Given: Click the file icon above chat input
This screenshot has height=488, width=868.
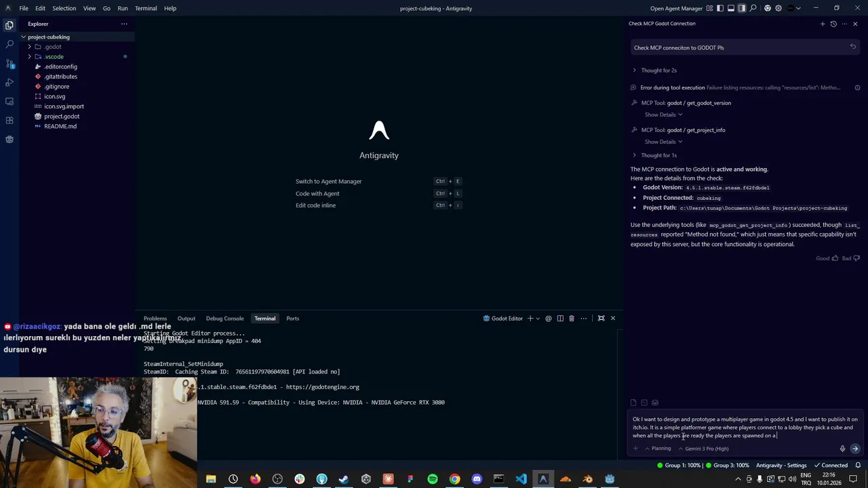Looking at the screenshot, I should click(633, 403).
